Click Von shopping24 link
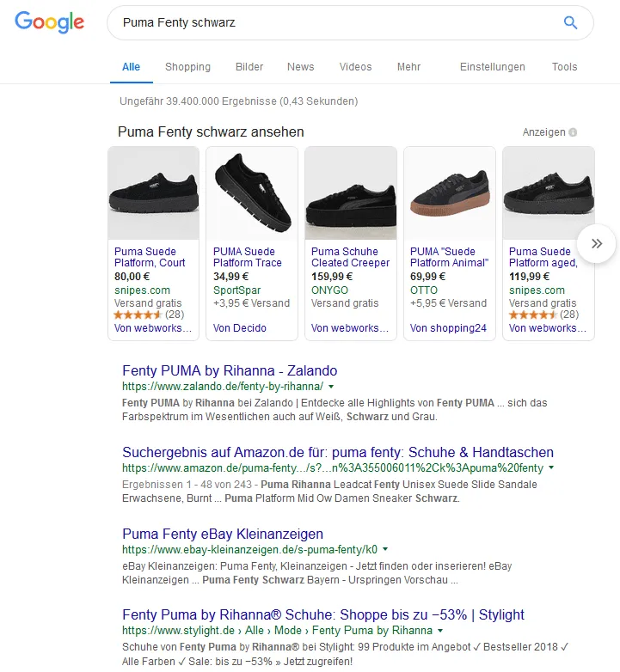 (x=448, y=328)
